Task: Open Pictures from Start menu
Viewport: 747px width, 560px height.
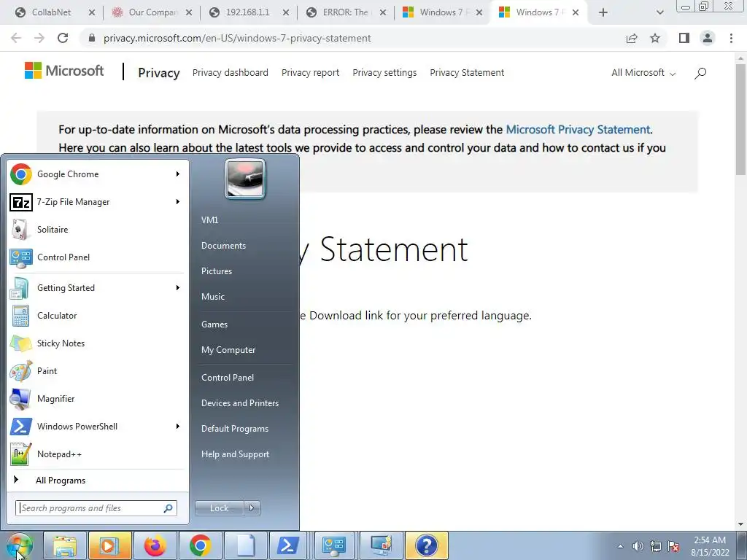Action: click(216, 271)
